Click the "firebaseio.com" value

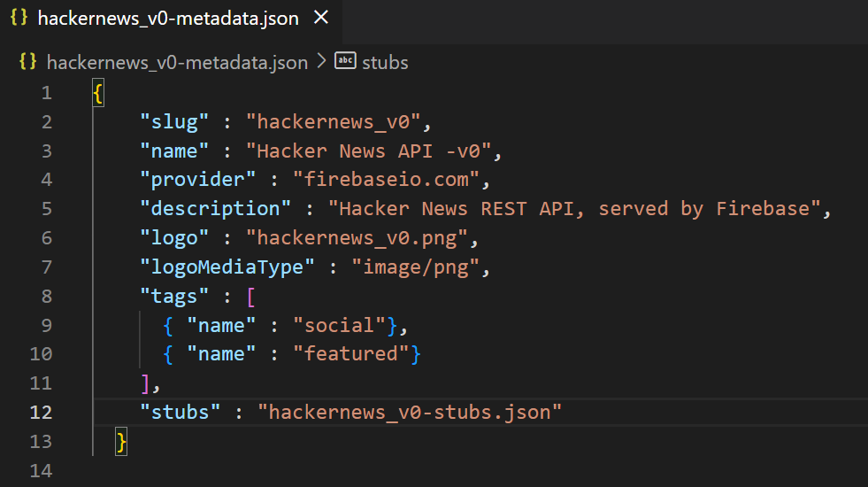coord(386,180)
